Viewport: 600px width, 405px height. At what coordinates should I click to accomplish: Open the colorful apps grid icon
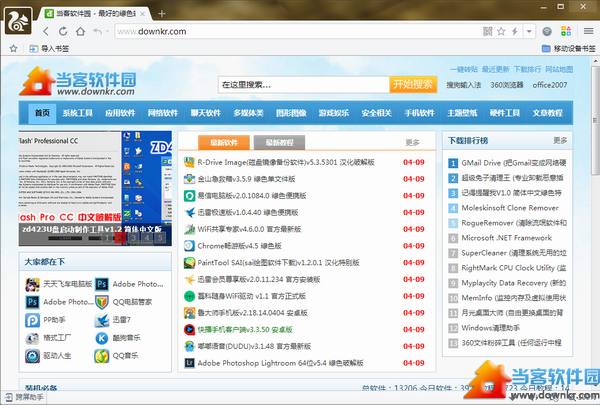[x=566, y=31]
